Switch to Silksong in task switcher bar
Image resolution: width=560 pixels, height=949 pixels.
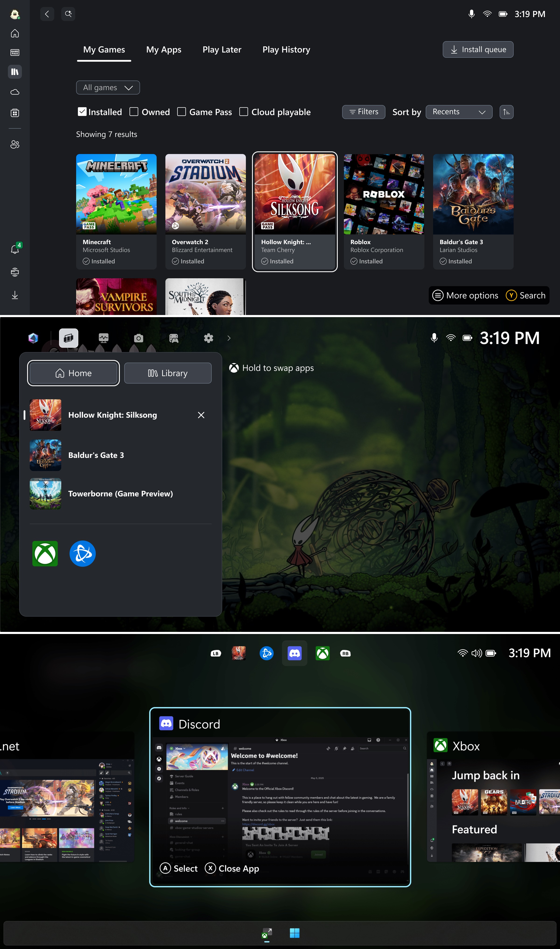pos(238,653)
